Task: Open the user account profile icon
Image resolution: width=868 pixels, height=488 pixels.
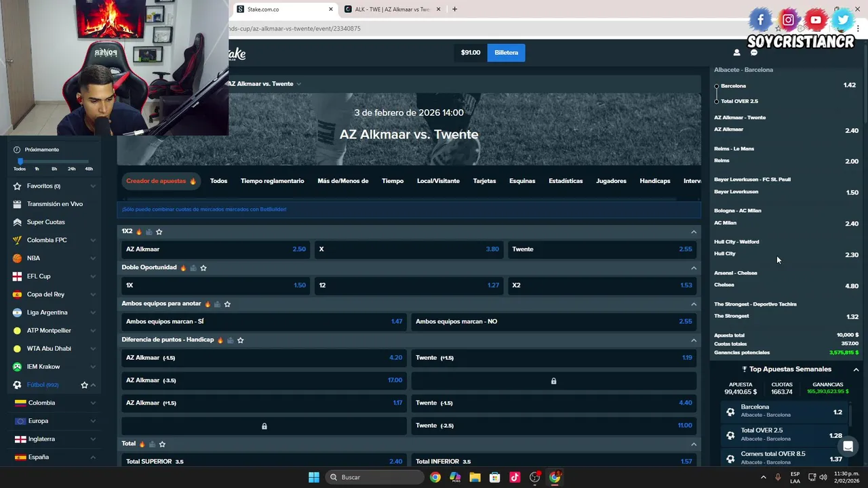Action: click(736, 52)
